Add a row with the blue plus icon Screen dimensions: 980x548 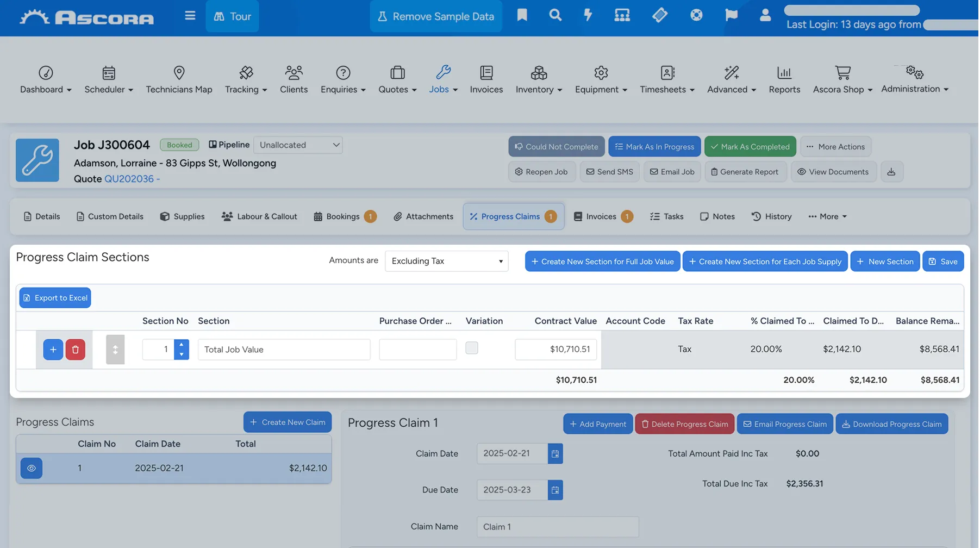pyautogui.click(x=53, y=350)
